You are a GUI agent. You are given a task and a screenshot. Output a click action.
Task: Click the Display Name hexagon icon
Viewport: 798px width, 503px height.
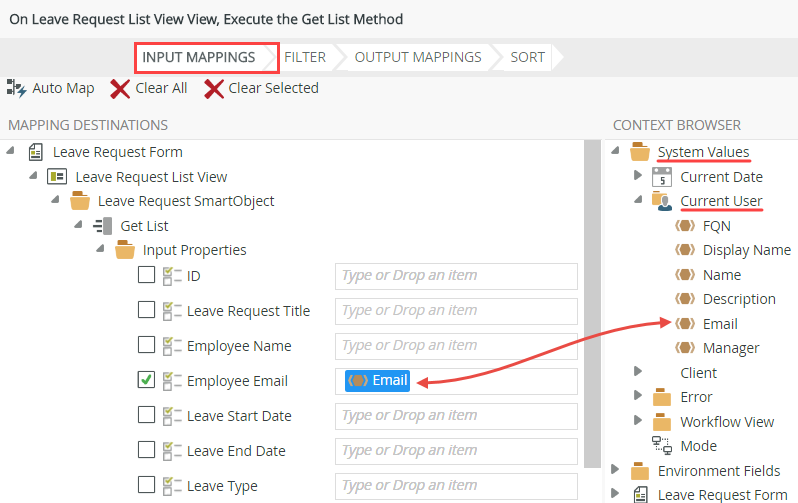pos(685,250)
